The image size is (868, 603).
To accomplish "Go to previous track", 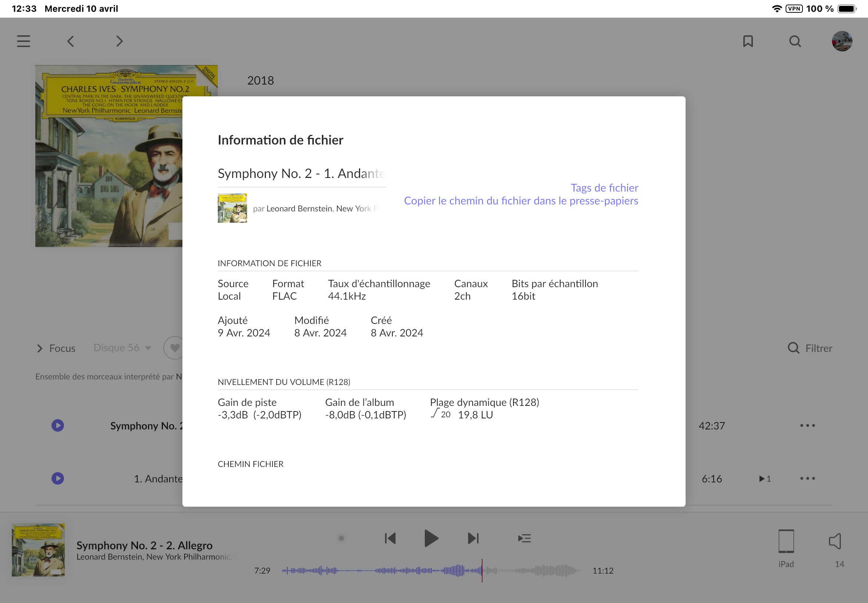I will pos(390,538).
